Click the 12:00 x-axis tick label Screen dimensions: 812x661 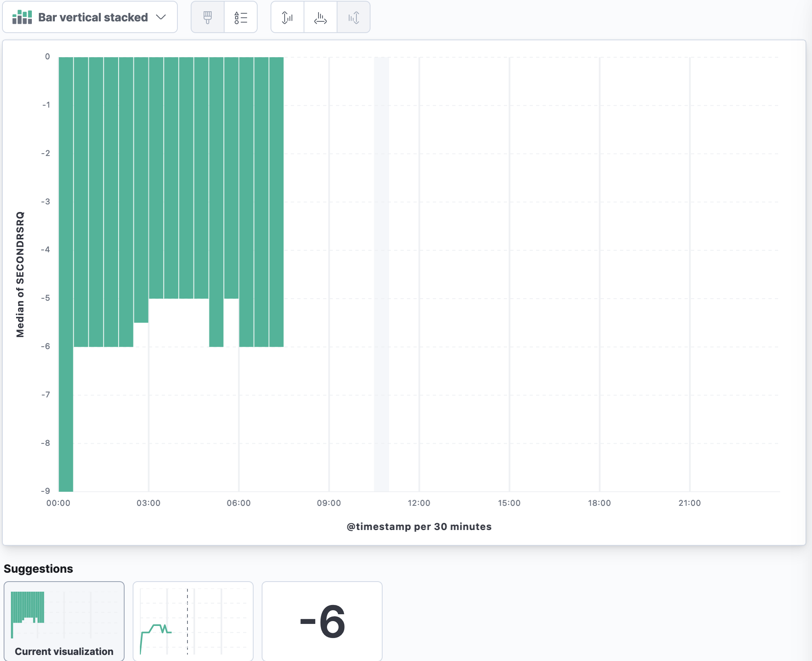pyautogui.click(x=419, y=503)
